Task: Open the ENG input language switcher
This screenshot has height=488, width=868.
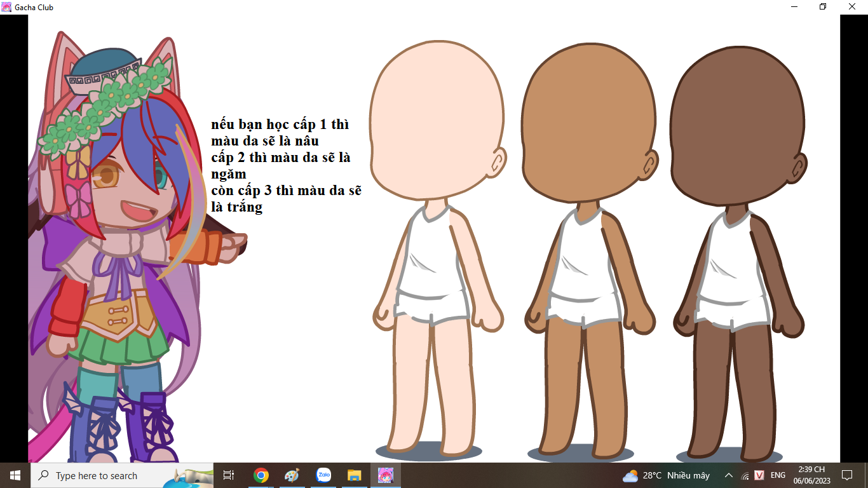Action: point(778,475)
